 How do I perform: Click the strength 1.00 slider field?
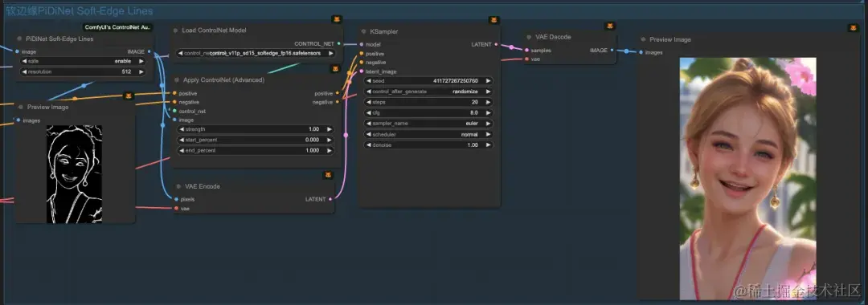256,129
